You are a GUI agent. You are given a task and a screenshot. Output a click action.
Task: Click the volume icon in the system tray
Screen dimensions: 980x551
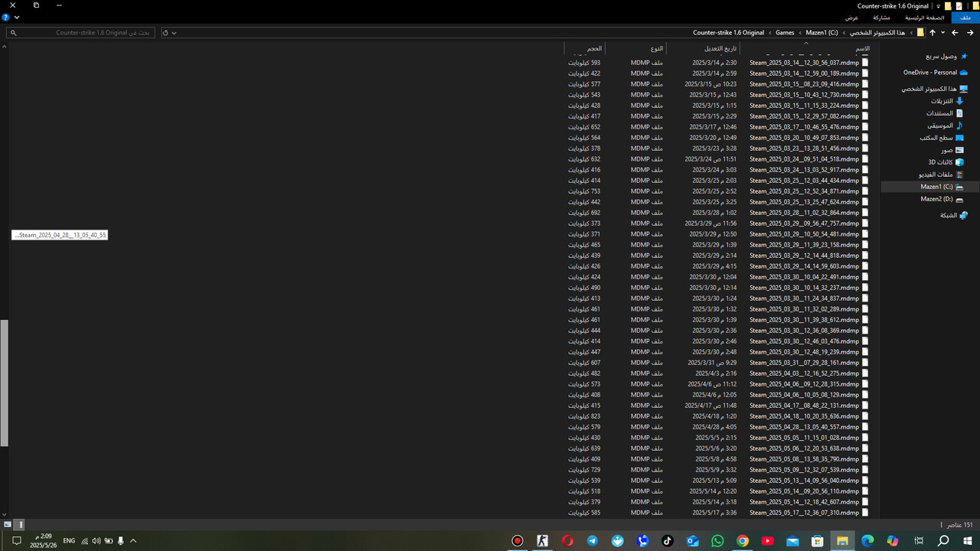96,540
